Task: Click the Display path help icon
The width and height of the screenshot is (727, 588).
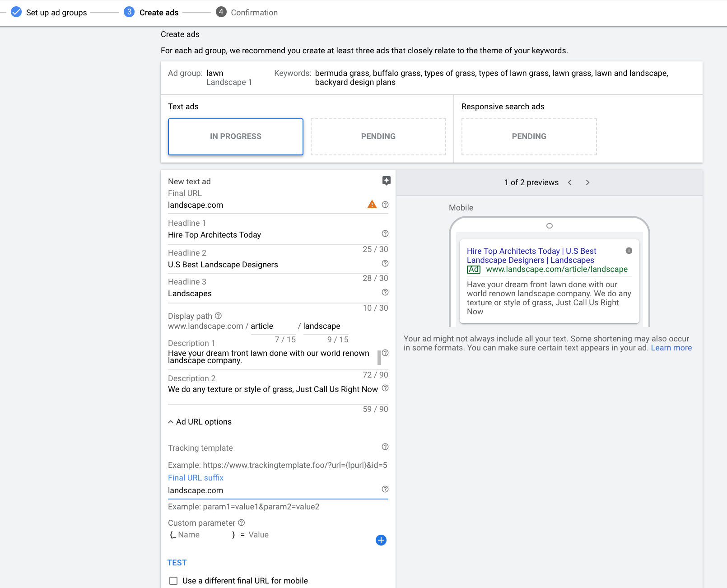Action: [219, 316]
